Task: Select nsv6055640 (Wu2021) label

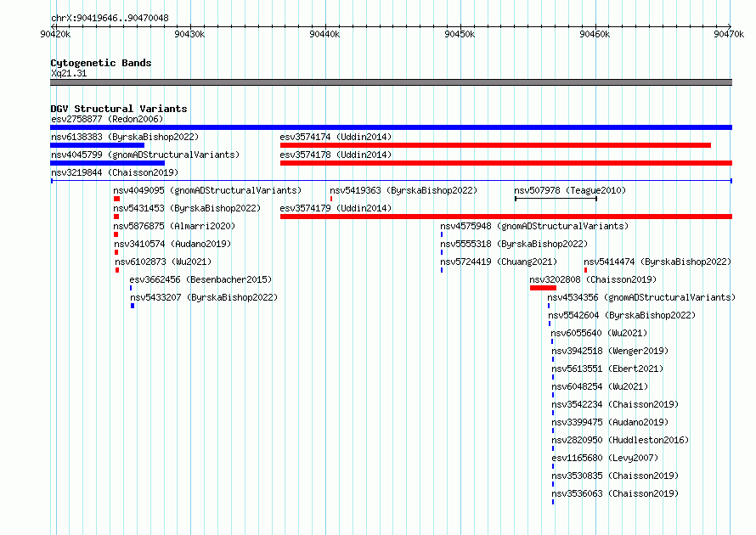Action: [599, 333]
